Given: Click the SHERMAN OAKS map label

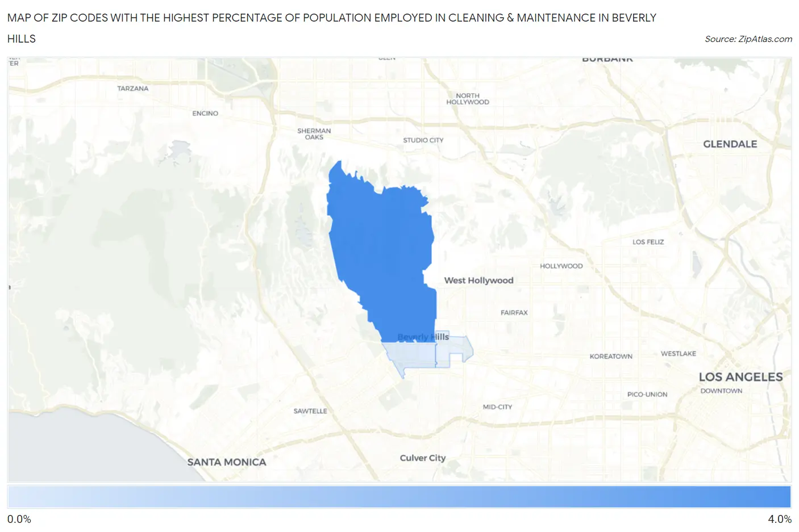Looking at the screenshot, I should [x=314, y=134].
